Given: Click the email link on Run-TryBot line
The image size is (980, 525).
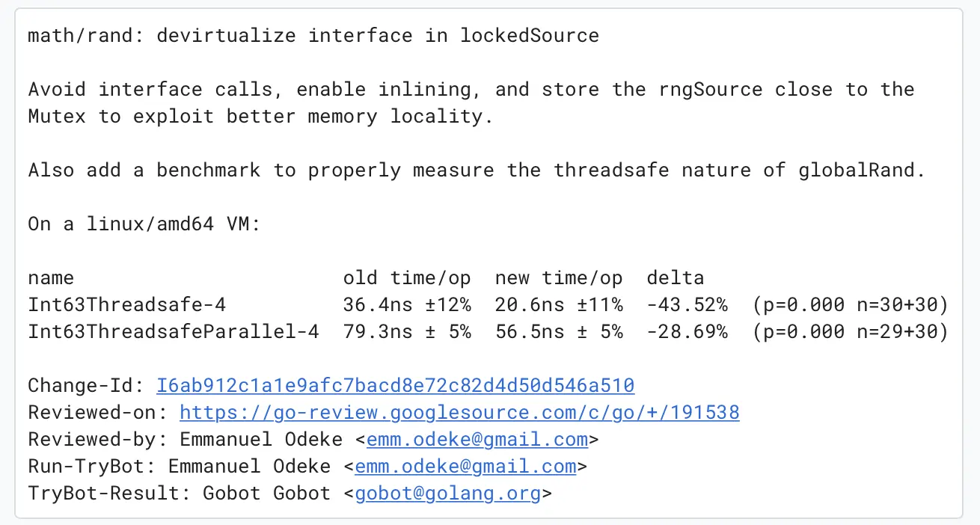Looking at the screenshot, I should [x=466, y=467].
